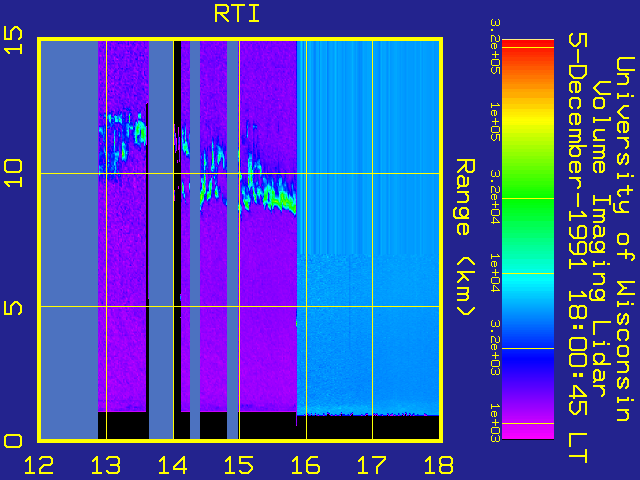Click the range axis tick label 10
The width and height of the screenshot is (640, 480).
click(13, 173)
